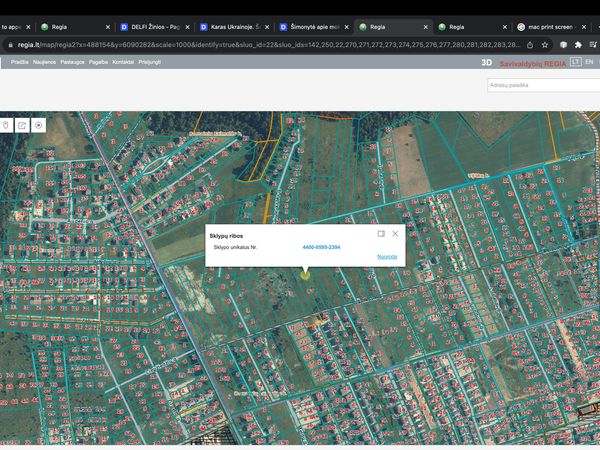Close the Karas Ukrainoje tab
This screenshot has height=450, width=600.
click(x=267, y=27)
